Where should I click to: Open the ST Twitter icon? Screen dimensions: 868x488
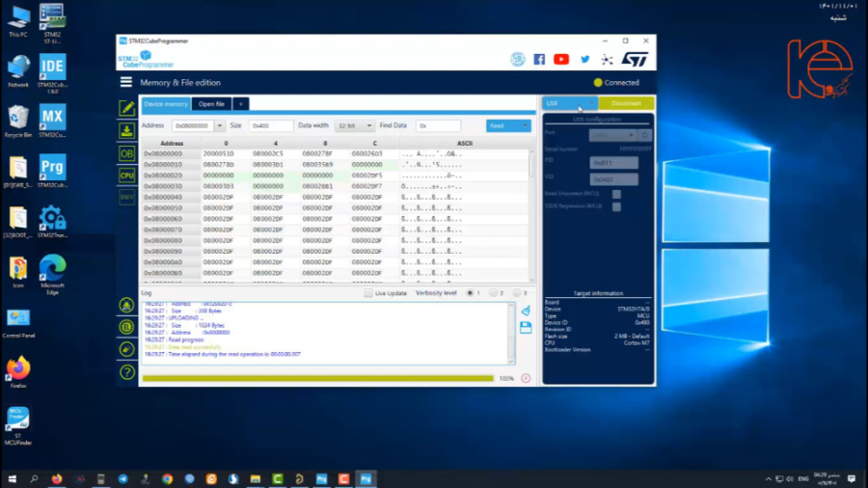[x=585, y=59]
